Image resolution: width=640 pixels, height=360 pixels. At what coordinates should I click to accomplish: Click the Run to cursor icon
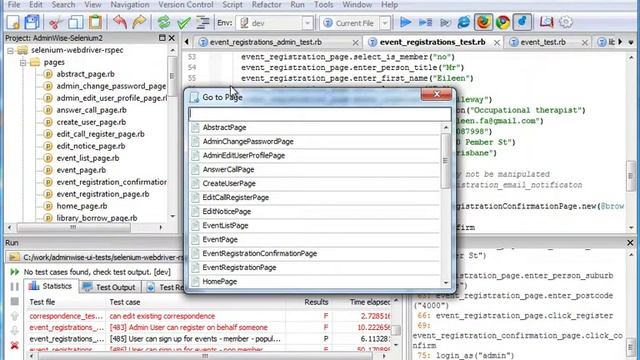point(445,22)
